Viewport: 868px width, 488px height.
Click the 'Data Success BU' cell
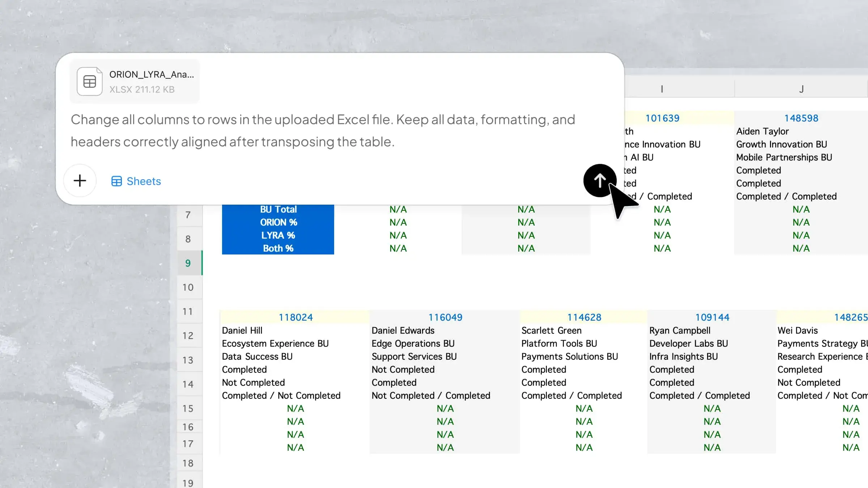pos(257,356)
